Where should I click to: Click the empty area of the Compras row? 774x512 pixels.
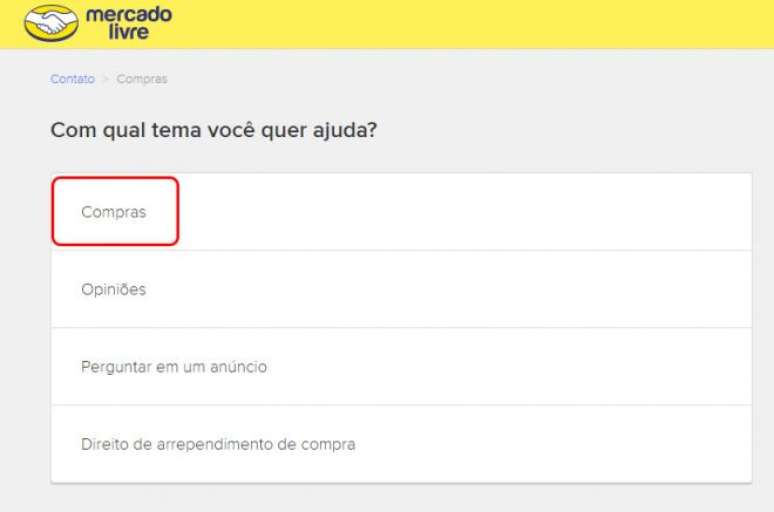[x=465, y=212]
